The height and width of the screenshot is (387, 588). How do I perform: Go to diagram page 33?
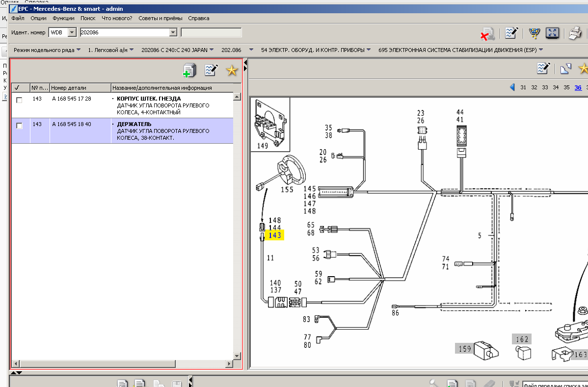tap(545, 87)
